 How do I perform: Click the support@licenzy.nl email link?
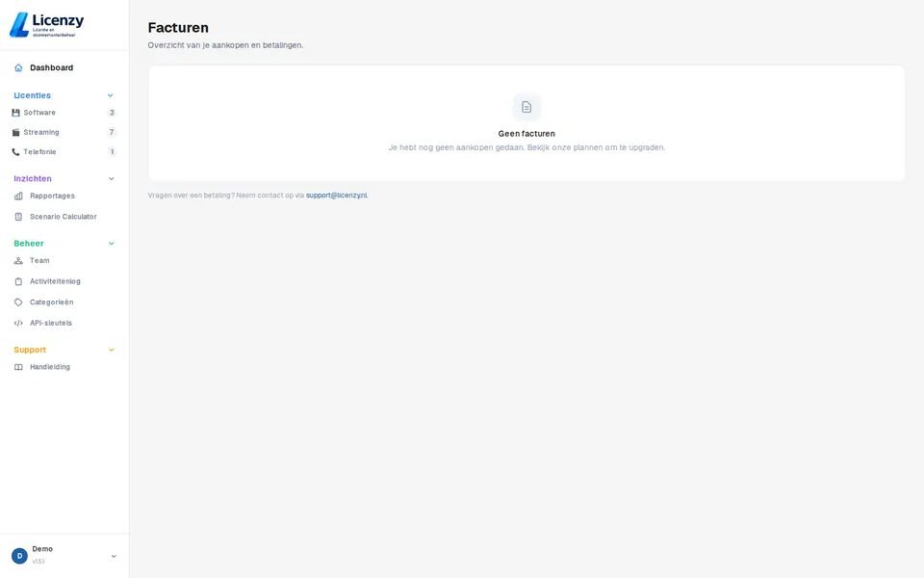[337, 196]
